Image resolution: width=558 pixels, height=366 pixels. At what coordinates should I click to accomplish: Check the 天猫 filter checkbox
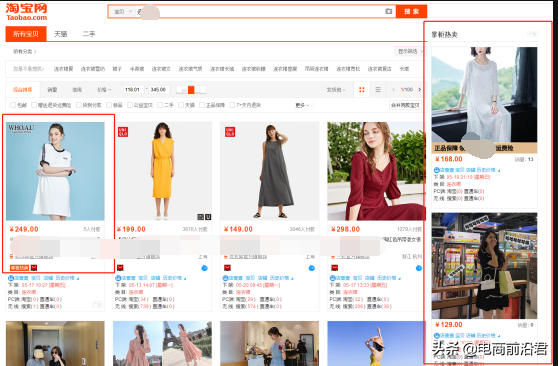pos(181,105)
